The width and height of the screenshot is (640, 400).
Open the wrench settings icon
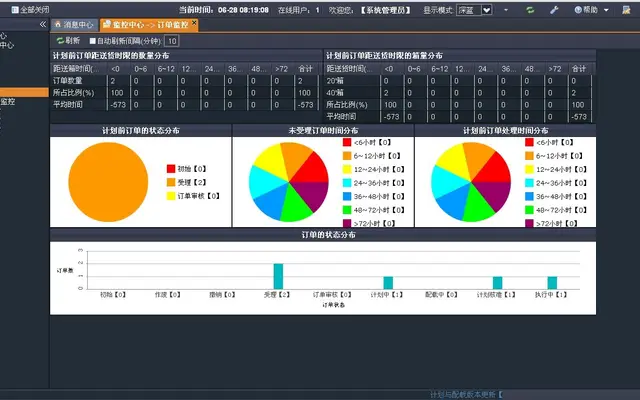tap(554, 10)
